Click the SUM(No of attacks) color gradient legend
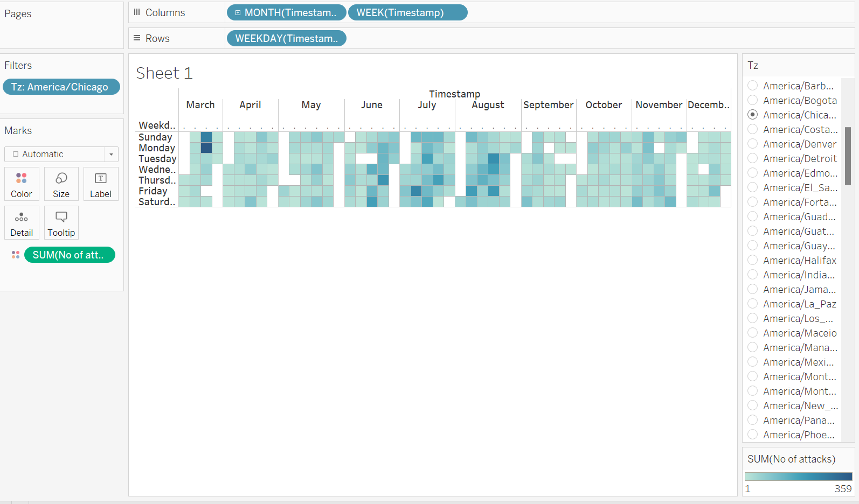 pos(798,477)
